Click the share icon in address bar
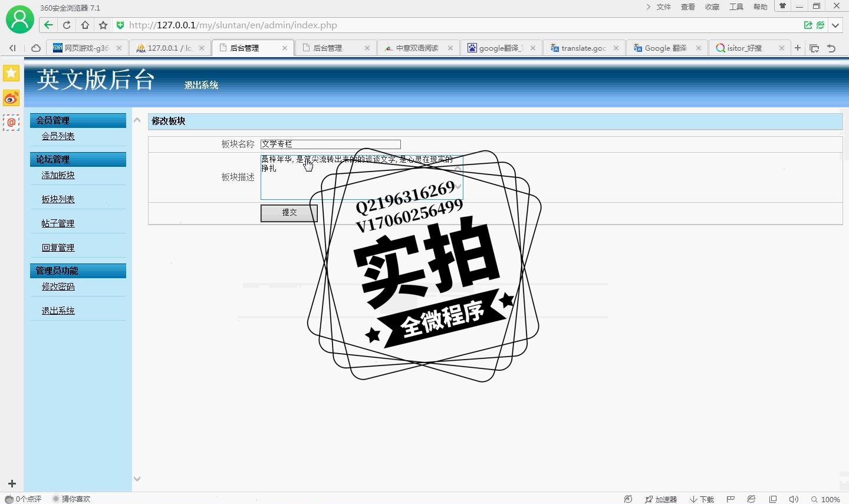The image size is (849, 504). pyautogui.click(x=808, y=25)
